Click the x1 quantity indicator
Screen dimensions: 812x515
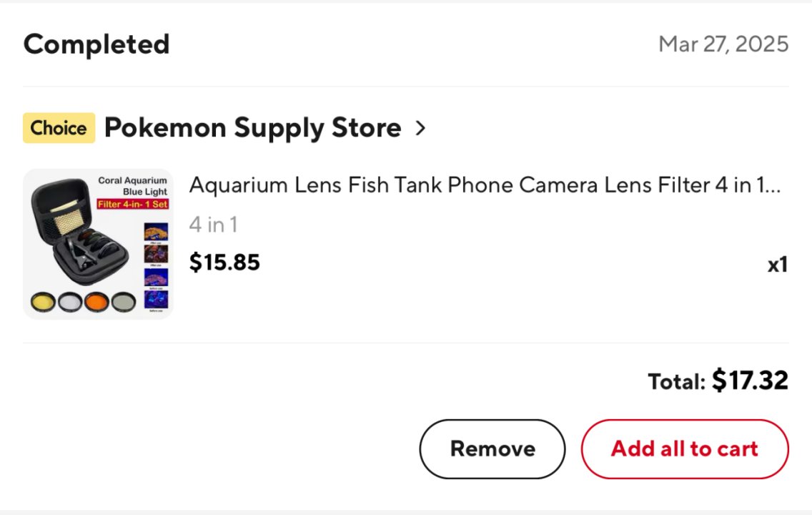777,265
